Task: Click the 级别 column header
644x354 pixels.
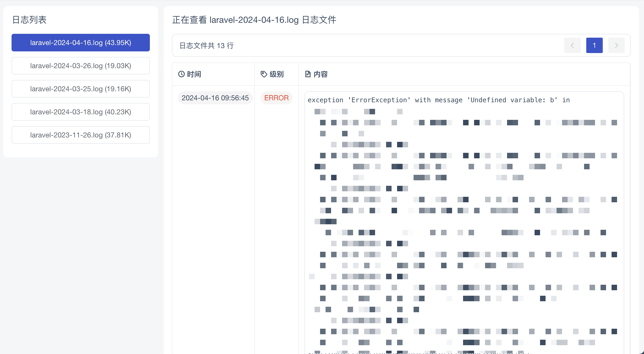Action: click(277, 74)
